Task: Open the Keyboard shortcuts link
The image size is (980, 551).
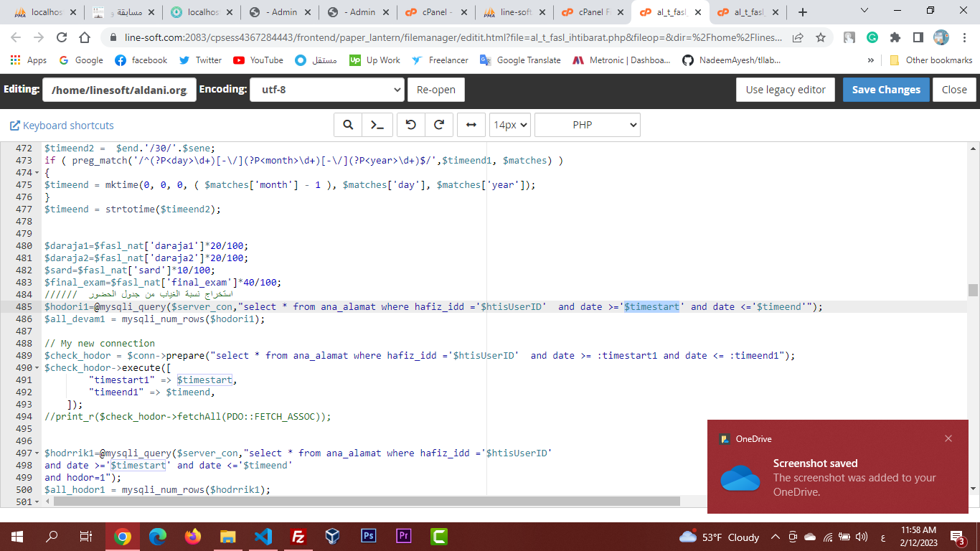Action: 62,126
